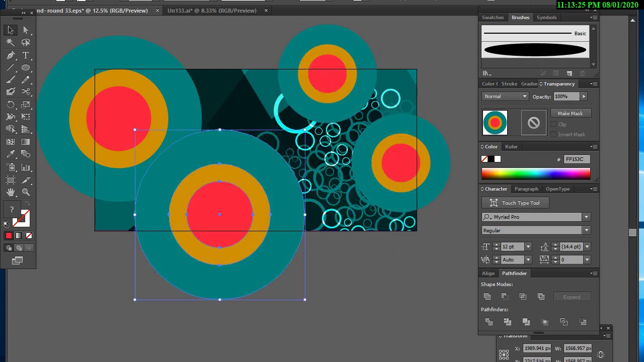
Task: Toggle the Invert Mask checkbox
Action: click(x=553, y=134)
